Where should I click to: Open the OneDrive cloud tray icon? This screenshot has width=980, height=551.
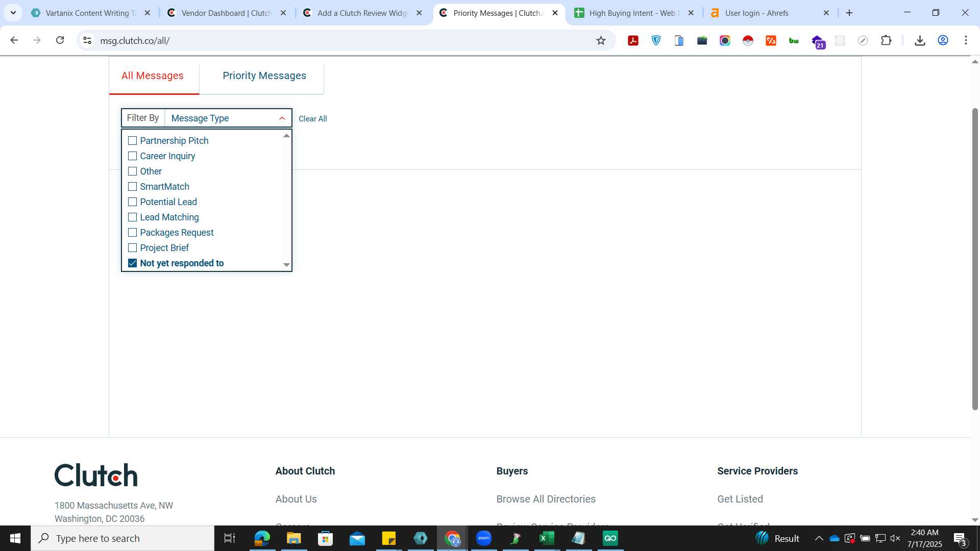point(835,538)
